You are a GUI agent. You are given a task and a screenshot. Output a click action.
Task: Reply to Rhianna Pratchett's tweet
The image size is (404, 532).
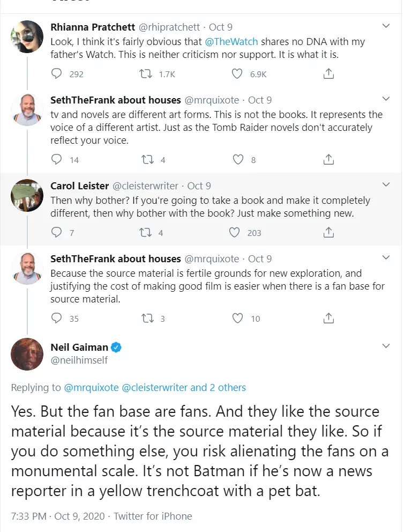pos(57,74)
